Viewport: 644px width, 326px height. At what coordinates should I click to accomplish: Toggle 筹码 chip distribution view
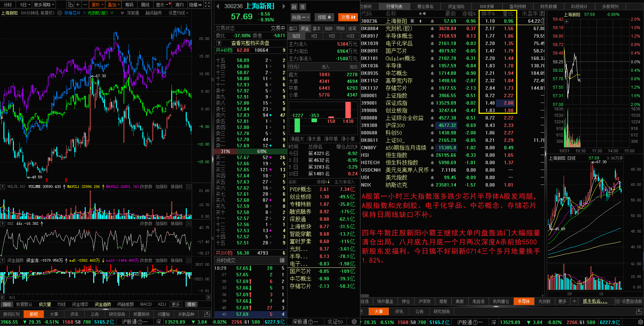tap(129, 5)
